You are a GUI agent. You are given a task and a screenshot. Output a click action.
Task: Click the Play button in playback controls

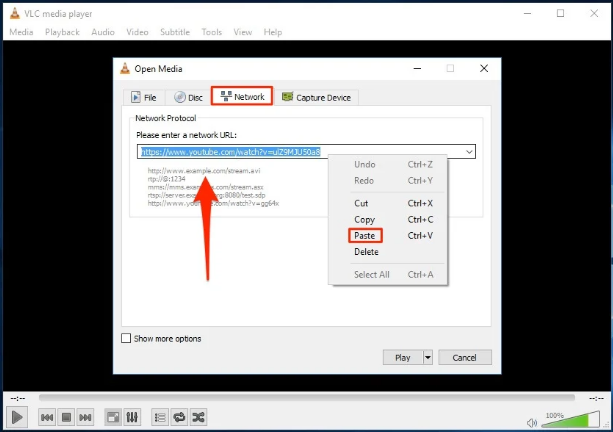click(17, 417)
